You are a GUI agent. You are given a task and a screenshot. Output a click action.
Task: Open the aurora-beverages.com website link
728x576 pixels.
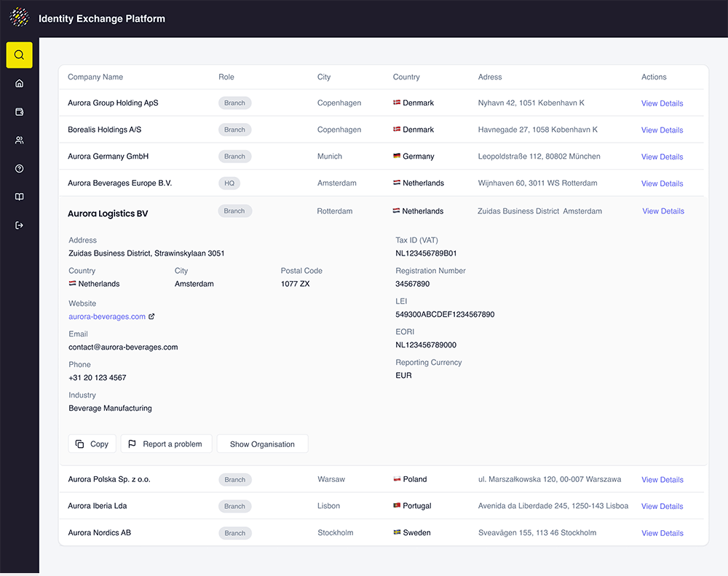(106, 316)
